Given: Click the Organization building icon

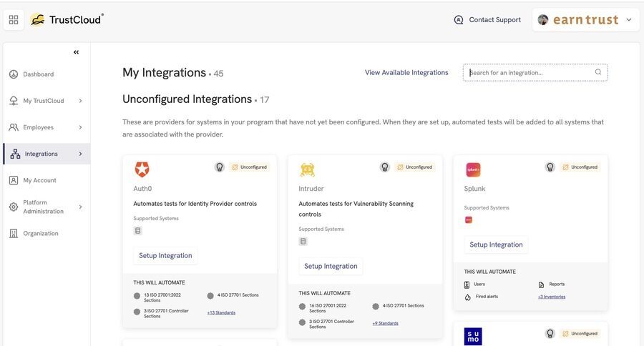Looking at the screenshot, I should 14,234.
